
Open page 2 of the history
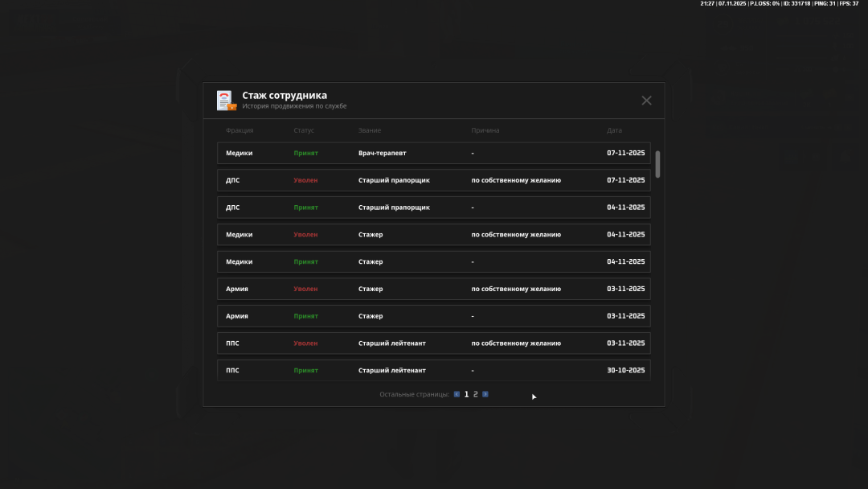(476, 394)
